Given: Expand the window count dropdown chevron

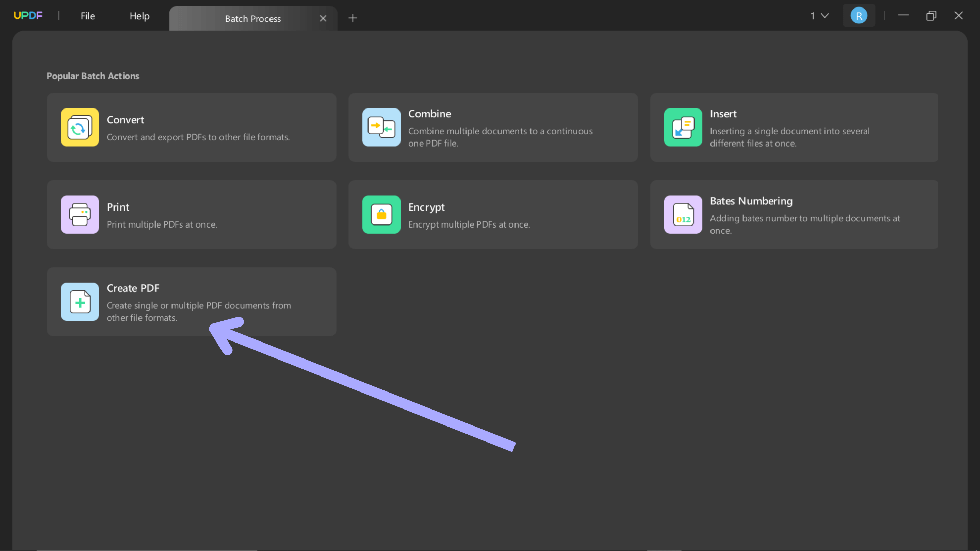Looking at the screenshot, I should 824,16.
